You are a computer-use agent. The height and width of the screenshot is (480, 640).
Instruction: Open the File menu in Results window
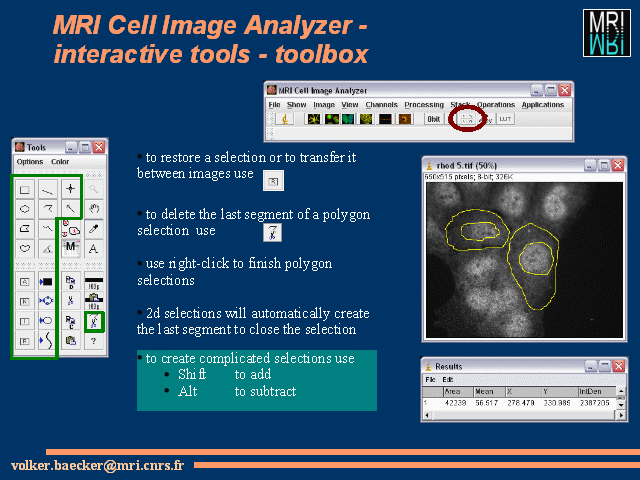(430, 380)
